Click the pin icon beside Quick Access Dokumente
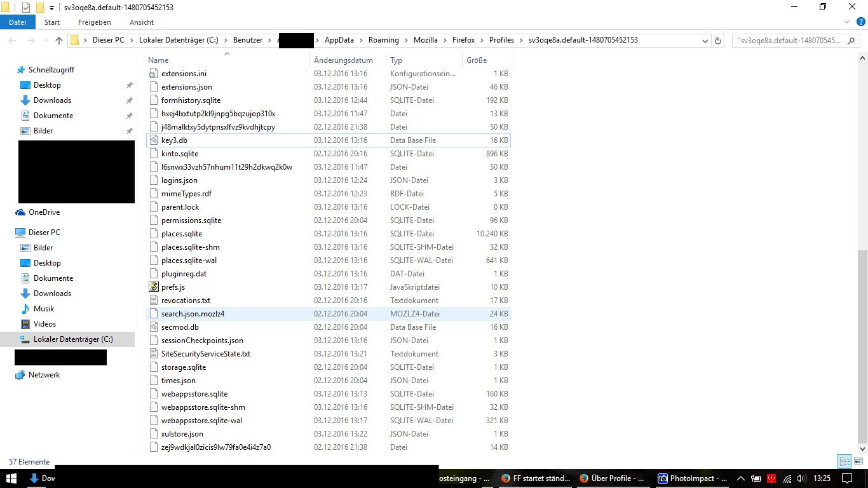The image size is (868, 488). click(x=129, y=116)
